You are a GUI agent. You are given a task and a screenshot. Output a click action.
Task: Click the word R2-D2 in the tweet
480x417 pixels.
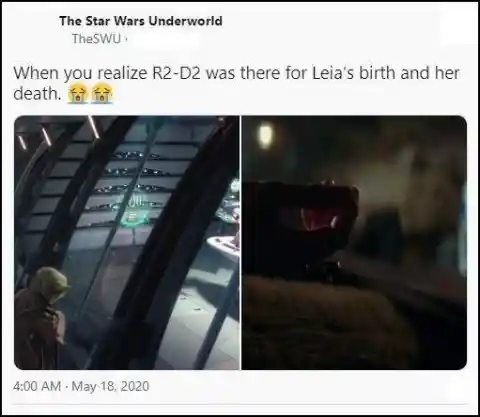coord(176,73)
